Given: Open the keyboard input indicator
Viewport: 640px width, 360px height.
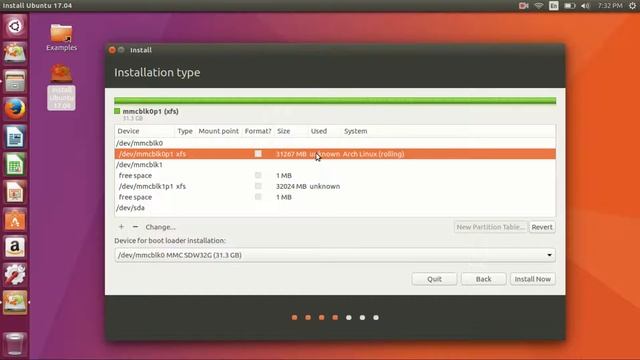Looking at the screenshot, I should pos(554,6).
